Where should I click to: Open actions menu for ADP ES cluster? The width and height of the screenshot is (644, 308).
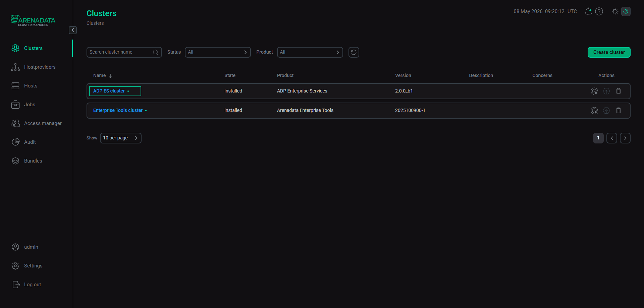click(x=594, y=91)
